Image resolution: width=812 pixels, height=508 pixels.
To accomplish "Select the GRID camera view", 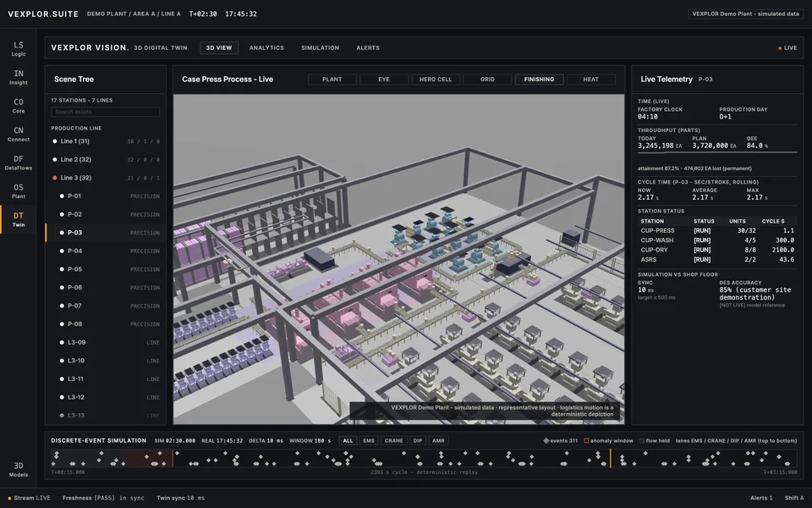I will pos(487,80).
